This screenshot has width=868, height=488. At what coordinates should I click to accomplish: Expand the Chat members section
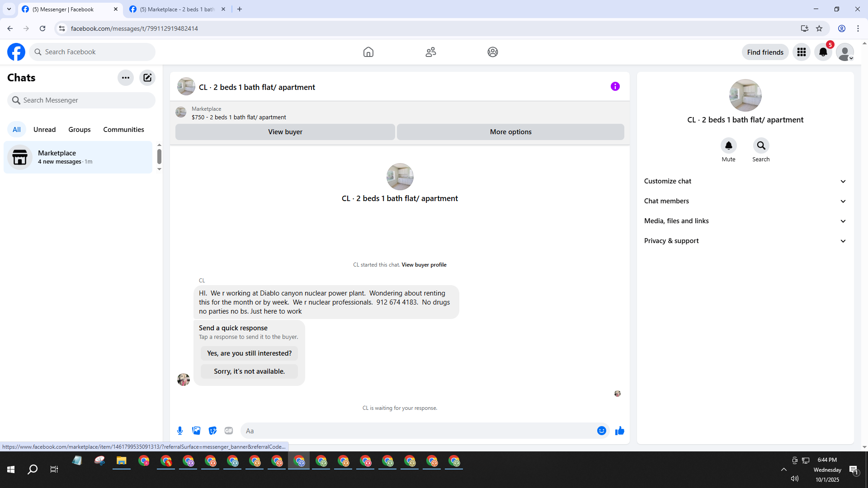(x=745, y=201)
